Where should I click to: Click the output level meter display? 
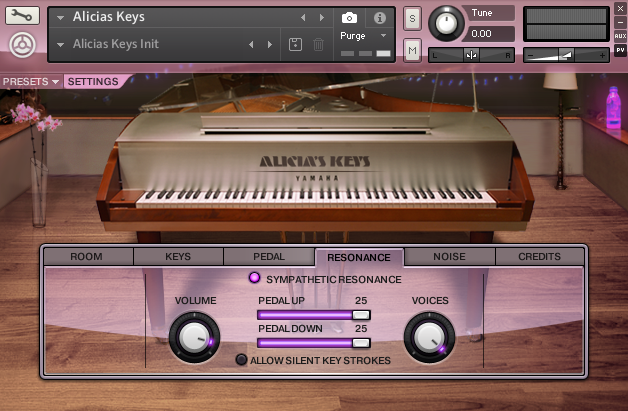[x=566, y=24]
